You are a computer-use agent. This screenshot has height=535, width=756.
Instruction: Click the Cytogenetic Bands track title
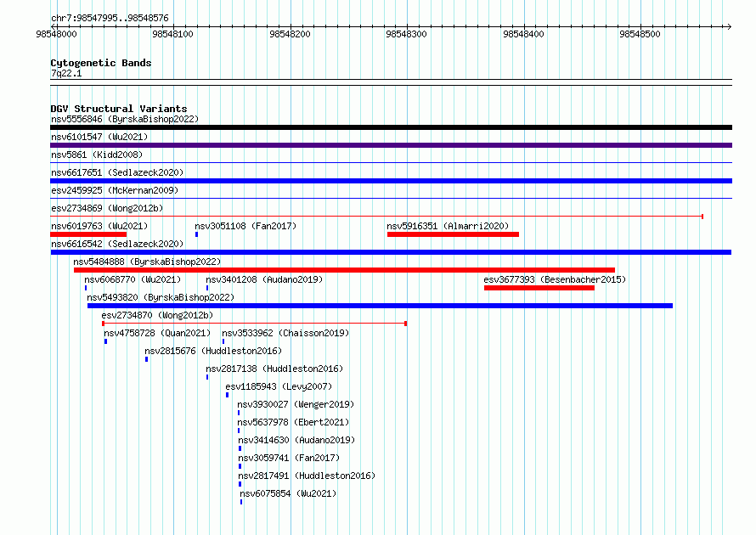(101, 63)
